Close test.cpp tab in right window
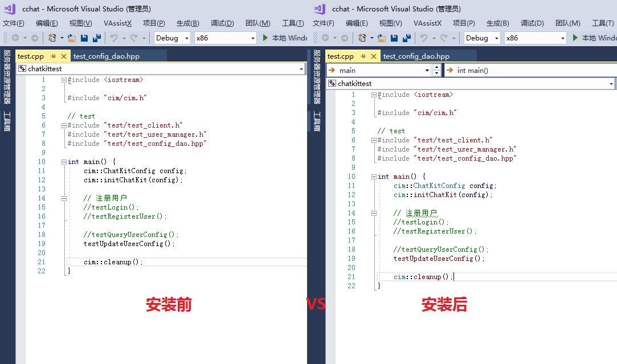This screenshot has height=364, width=617. [x=374, y=56]
